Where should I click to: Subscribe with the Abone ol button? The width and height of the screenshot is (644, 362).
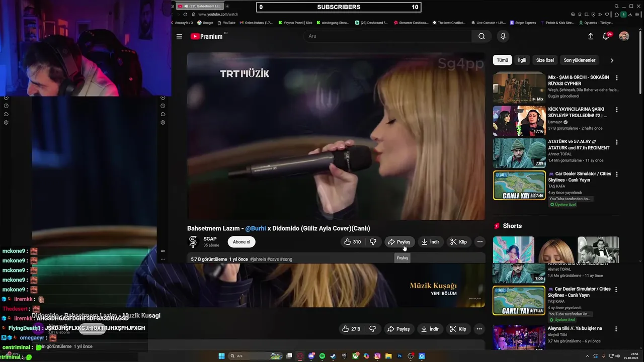pyautogui.click(x=242, y=242)
